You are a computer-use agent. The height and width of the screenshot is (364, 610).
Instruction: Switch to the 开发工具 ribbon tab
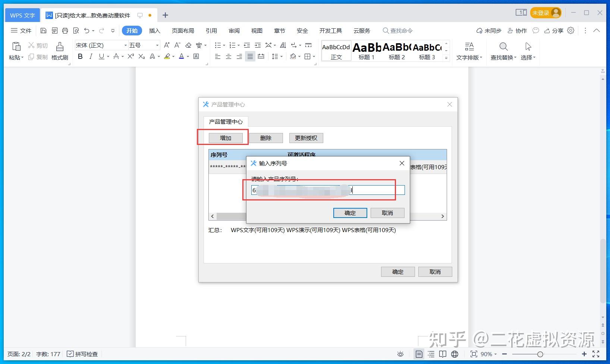pyautogui.click(x=330, y=31)
